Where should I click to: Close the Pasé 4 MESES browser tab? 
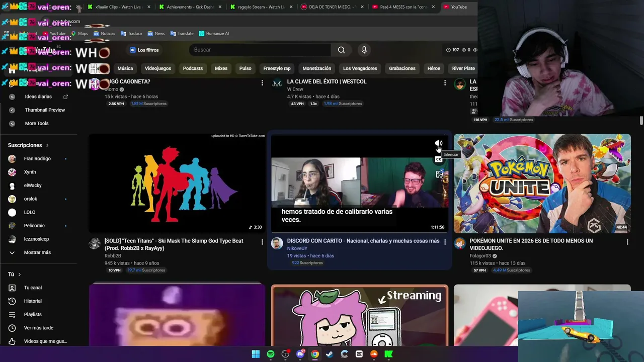pyautogui.click(x=433, y=7)
